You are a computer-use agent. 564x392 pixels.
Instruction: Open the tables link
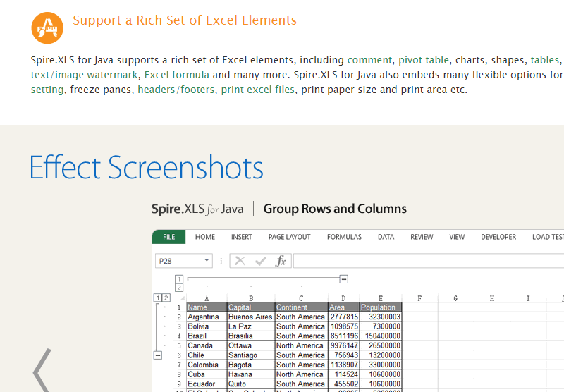click(x=544, y=60)
